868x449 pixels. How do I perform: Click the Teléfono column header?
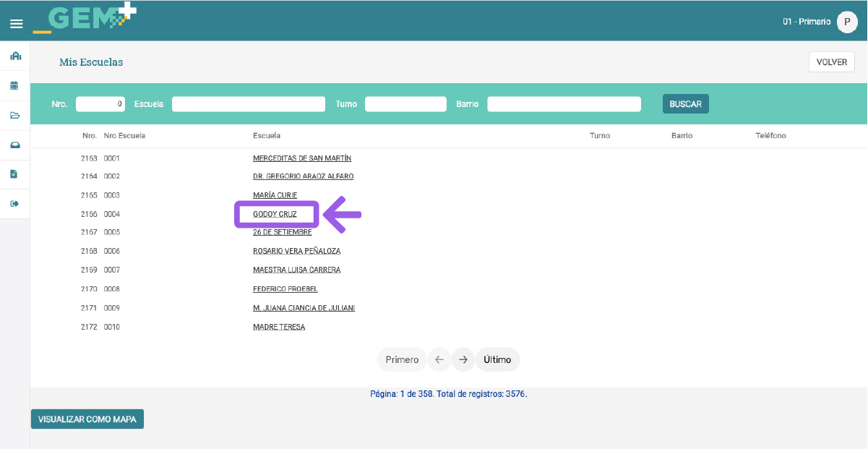[771, 136]
